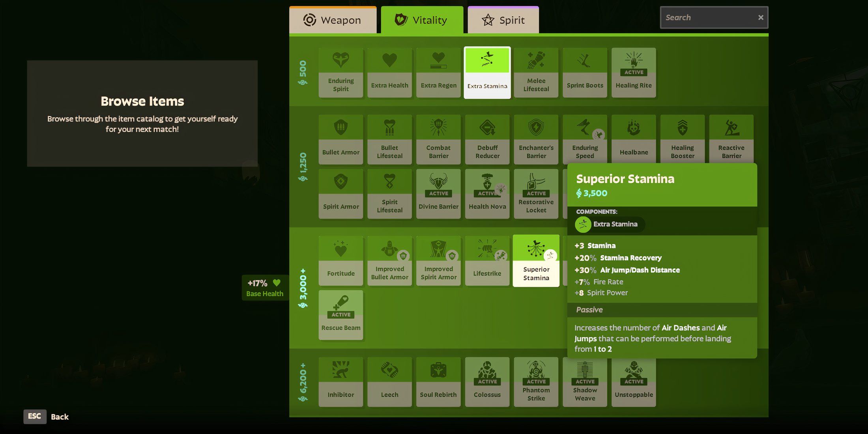
Task: Select the Enduring Speed item
Action: 585,139
